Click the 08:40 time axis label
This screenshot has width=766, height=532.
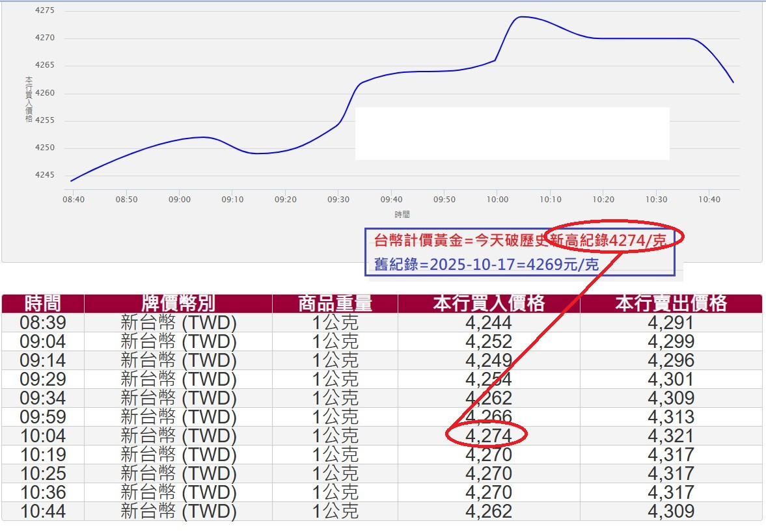pos(74,200)
